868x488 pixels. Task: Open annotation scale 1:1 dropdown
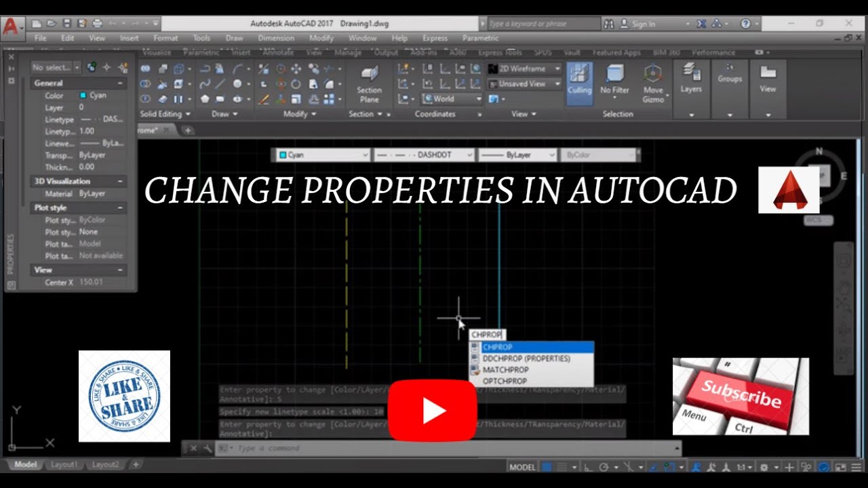pyautogui.click(x=745, y=467)
